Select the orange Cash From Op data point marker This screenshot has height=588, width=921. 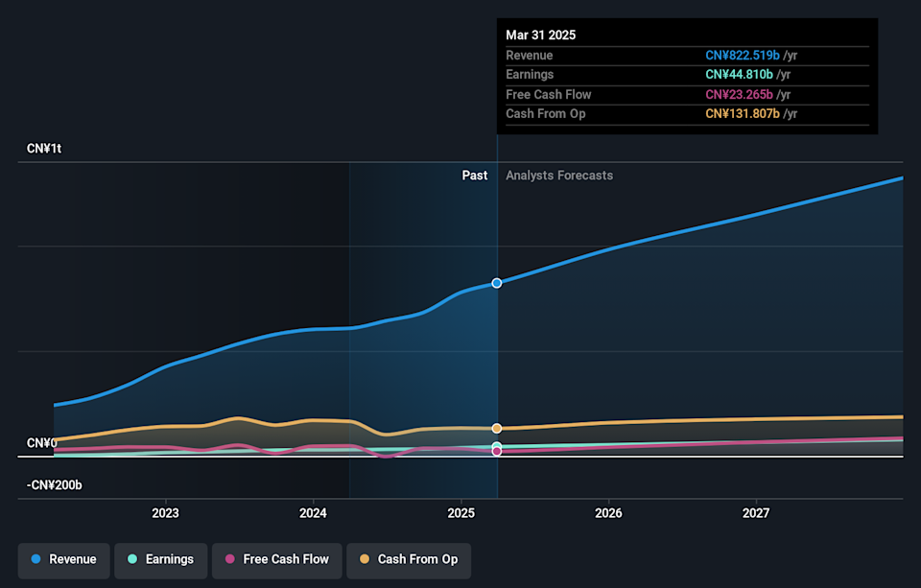[497, 428]
